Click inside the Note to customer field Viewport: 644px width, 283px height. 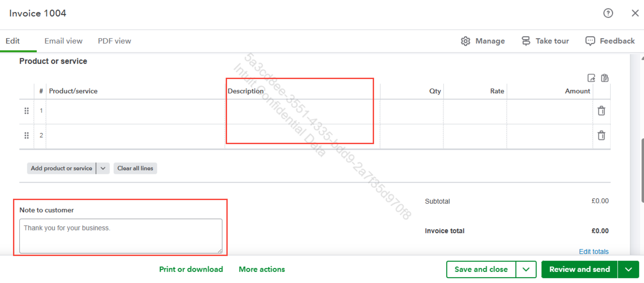(121, 236)
